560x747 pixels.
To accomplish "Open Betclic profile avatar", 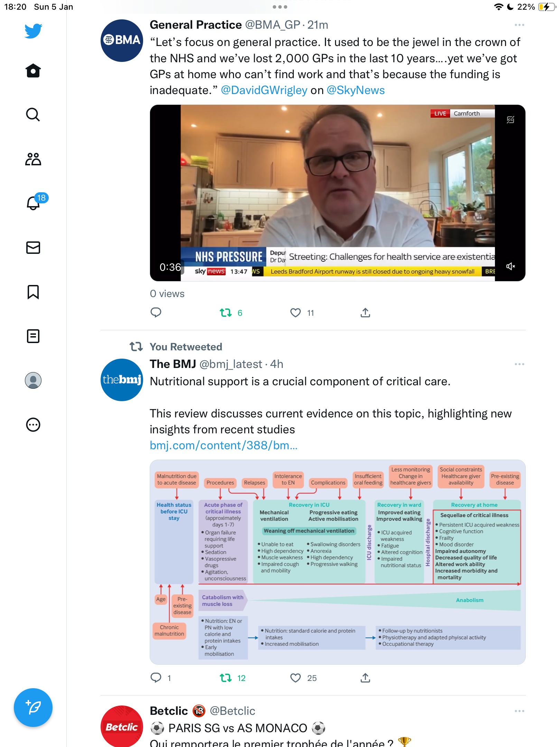I will [122, 726].
